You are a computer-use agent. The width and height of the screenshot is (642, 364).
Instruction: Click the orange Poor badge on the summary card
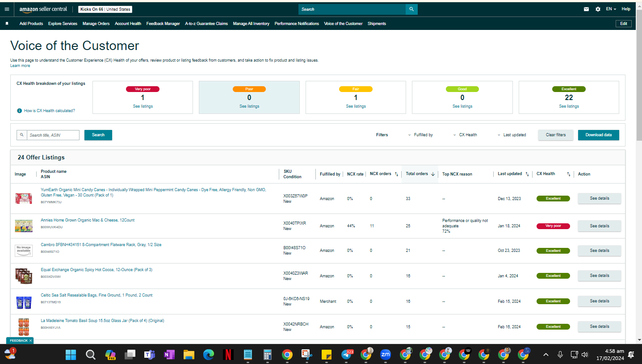249,89
